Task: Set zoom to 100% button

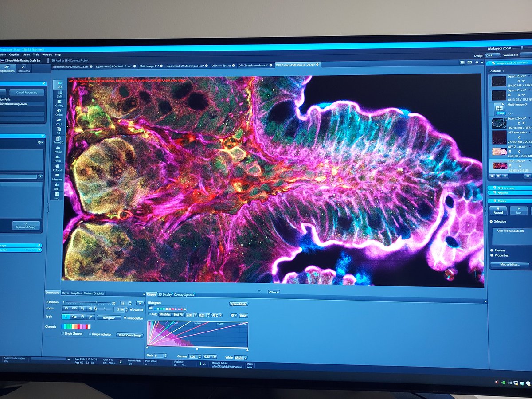Action: coord(74,308)
